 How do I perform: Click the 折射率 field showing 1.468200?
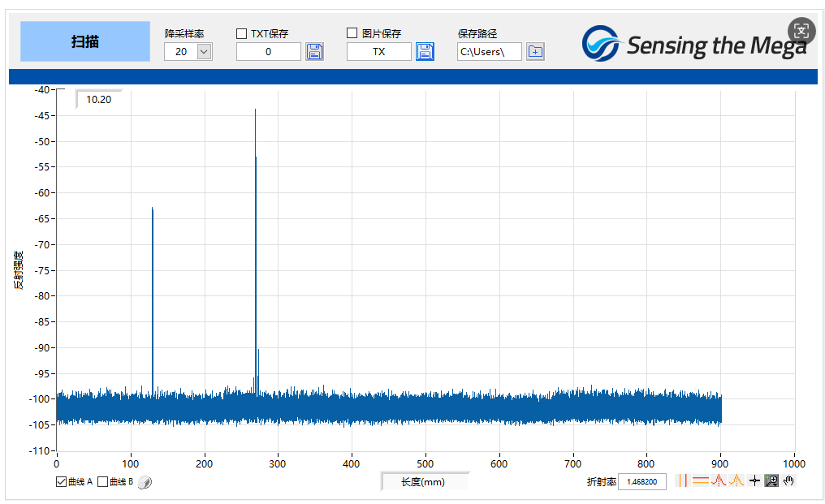(642, 481)
